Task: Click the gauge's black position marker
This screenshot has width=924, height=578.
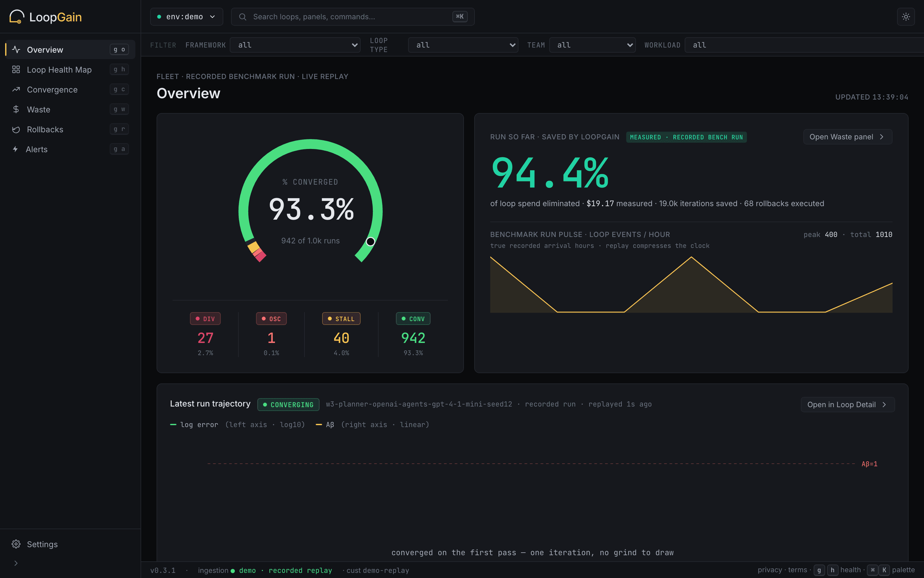Action: click(x=370, y=241)
